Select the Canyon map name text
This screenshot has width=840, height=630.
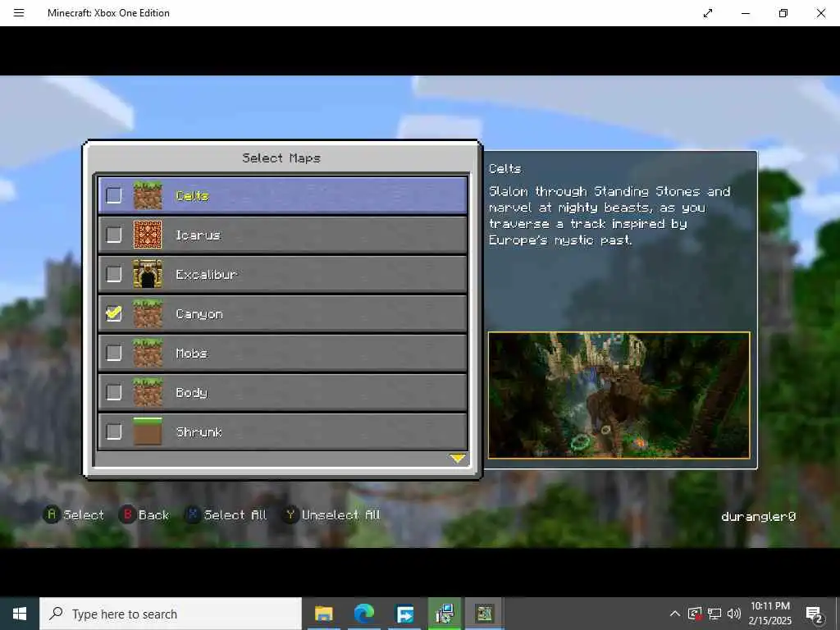199,314
